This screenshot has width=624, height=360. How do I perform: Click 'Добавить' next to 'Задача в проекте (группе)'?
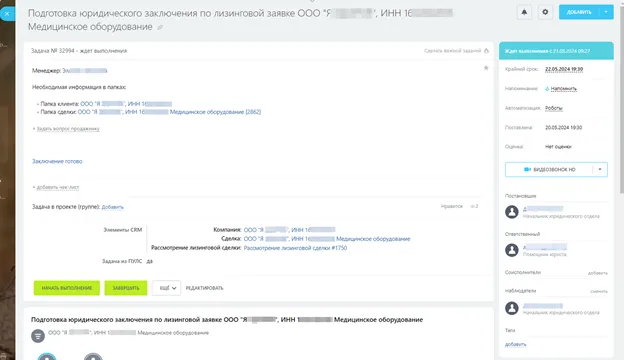tap(113, 207)
